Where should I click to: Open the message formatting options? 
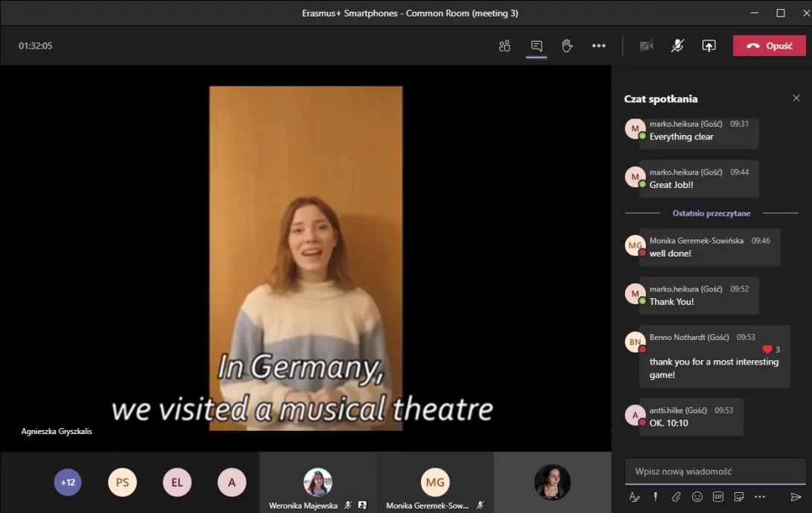click(635, 497)
